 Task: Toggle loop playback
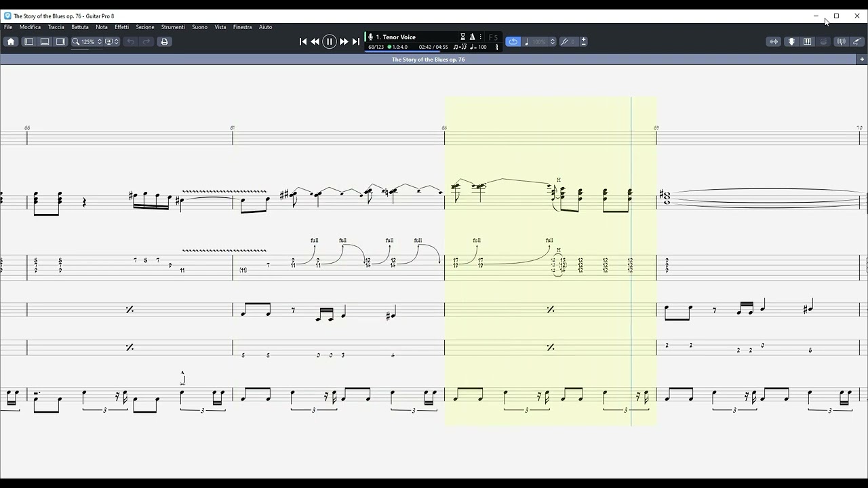(513, 41)
